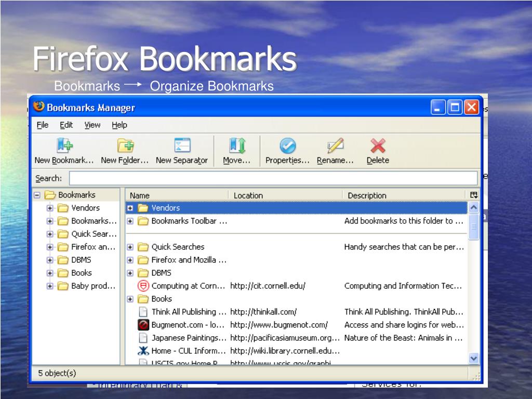Viewport: 532px width, 399px height.
Task: Click the New Bookmark toolbar icon
Action: coord(64,145)
